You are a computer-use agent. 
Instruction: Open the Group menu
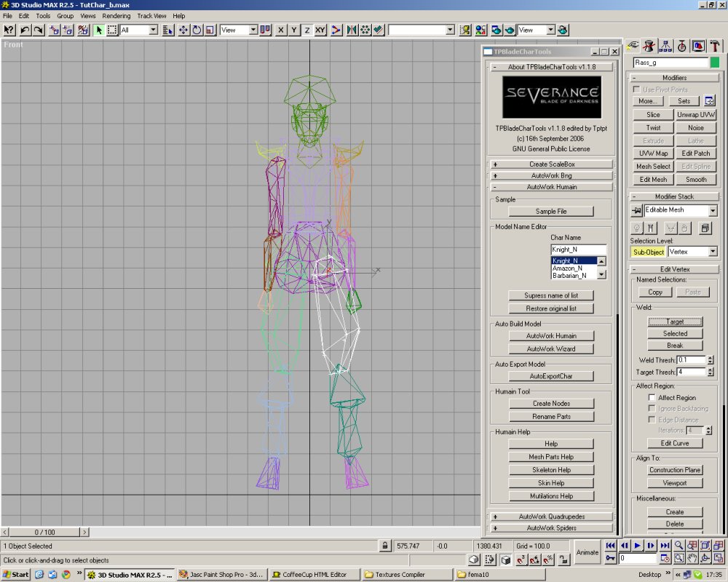click(65, 16)
